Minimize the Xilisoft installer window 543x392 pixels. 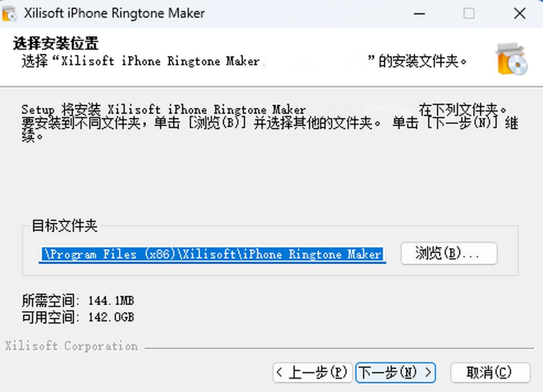coord(419,14)
